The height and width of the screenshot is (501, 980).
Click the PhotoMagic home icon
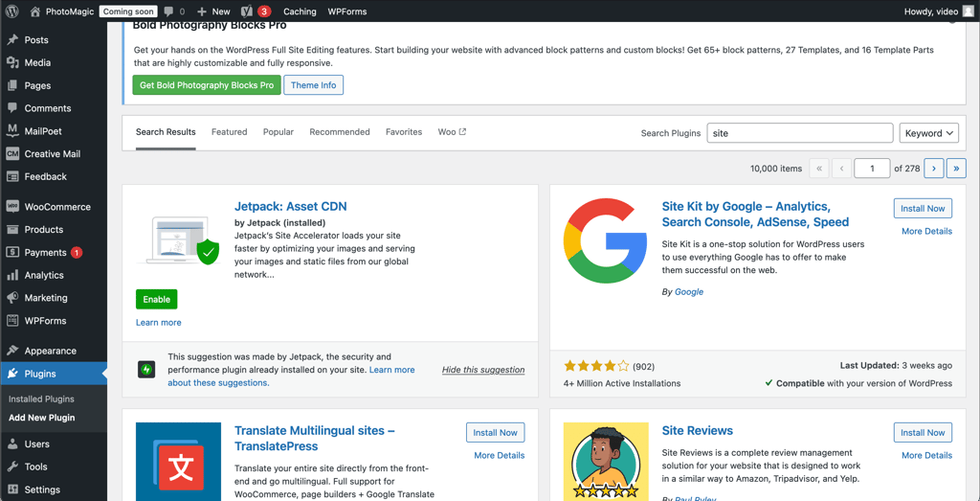pos(35,11)
